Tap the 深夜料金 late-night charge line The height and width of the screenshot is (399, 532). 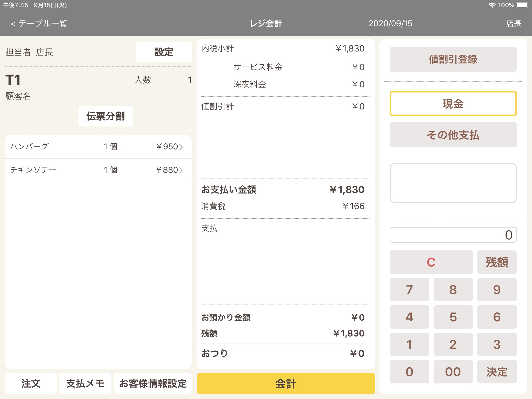299,84
